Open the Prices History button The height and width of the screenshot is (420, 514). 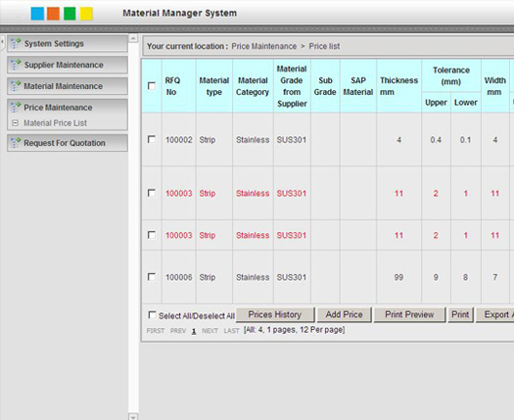click(275, 314)
